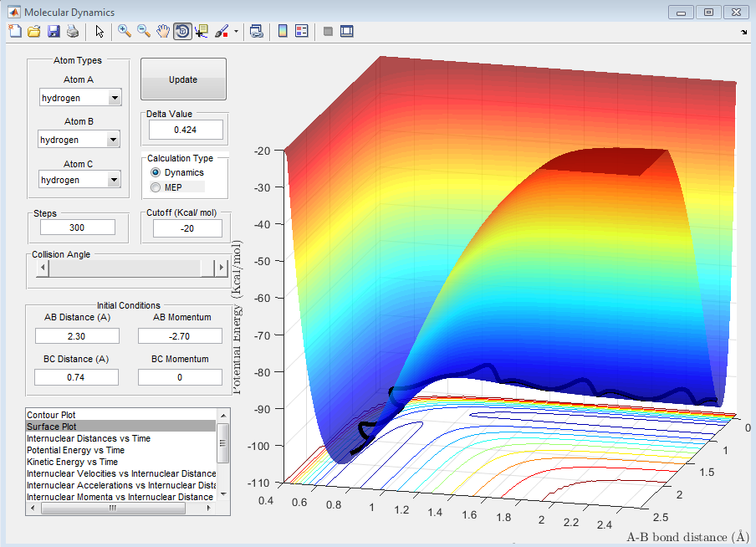Select the MEP calculation type
This screenshot has height=547, width=756.
(x=156, y=187)
